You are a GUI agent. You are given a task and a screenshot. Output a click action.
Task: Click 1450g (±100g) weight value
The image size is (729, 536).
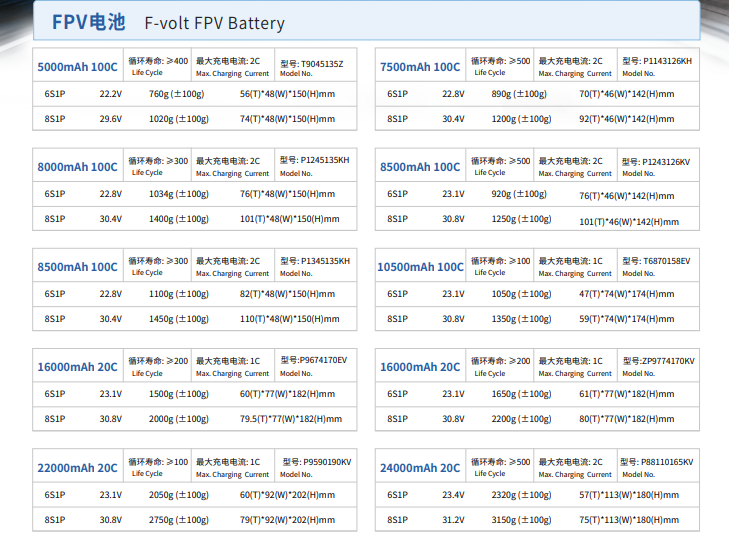point(179,319)
